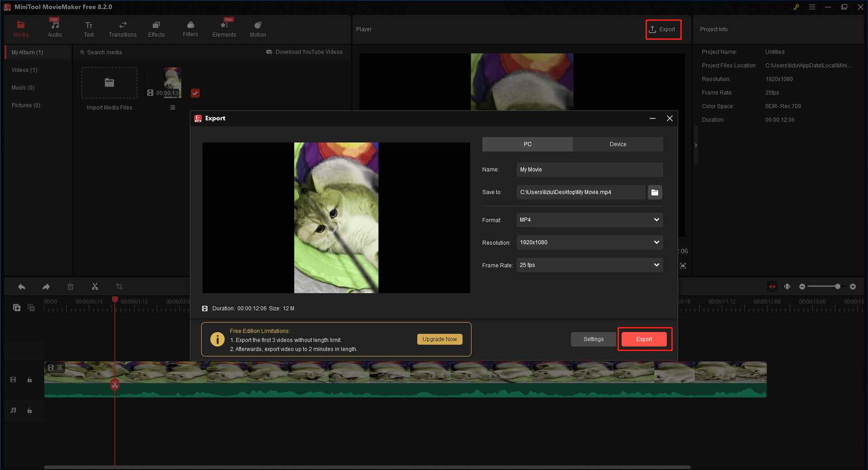
Task: Toggle the red checkmark on the media clip
Action: pyautogui.click(x=195, y=93)
